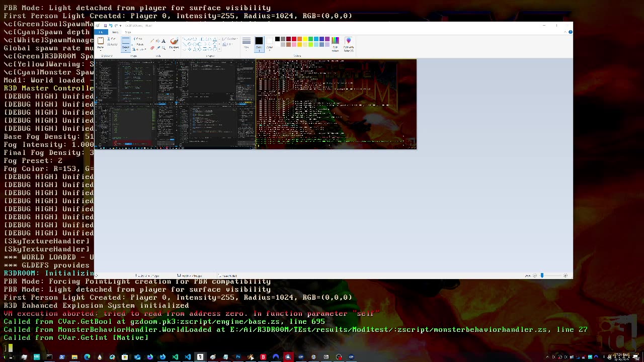Move the Paint zoom slider handle
Screen dimensions: 644x362
click(x=542, y=276)
